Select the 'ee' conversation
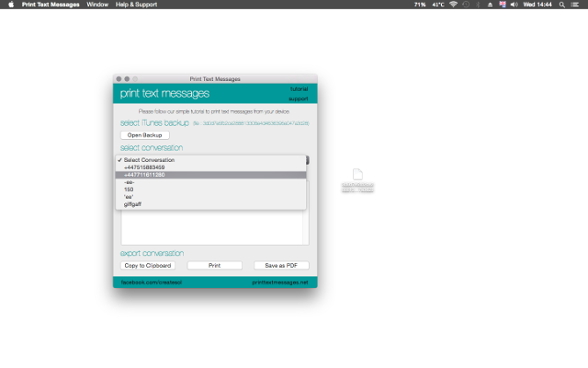This screenshot has height=368, width=588. (210, 197)
